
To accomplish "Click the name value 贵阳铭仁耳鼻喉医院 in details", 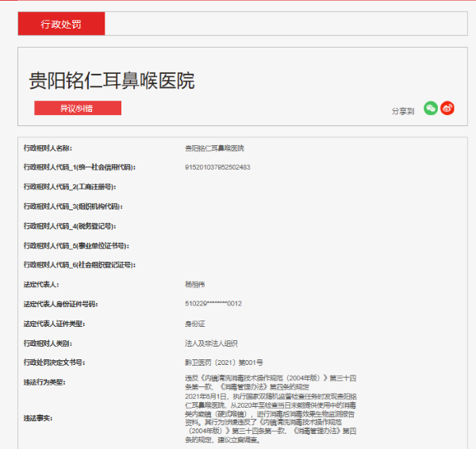I will (x=214, y=148).
